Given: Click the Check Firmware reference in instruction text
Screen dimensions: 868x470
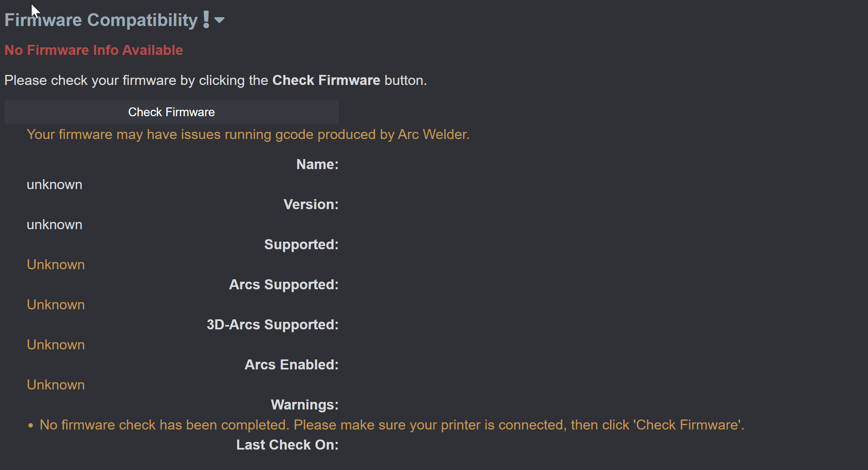Looking at the screenshot, I should 326,80.
